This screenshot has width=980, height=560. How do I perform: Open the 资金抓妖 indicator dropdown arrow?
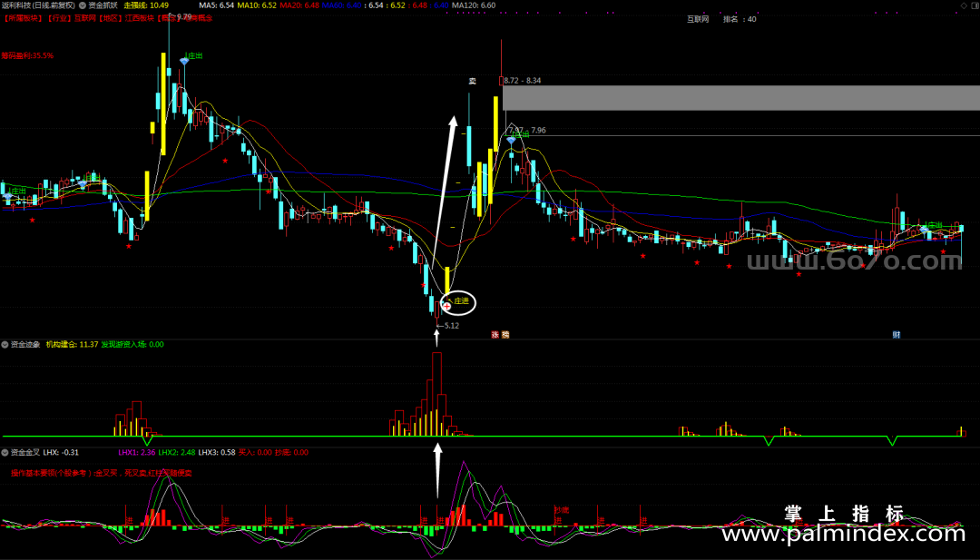pyautogui.click(x=83, y=5)
